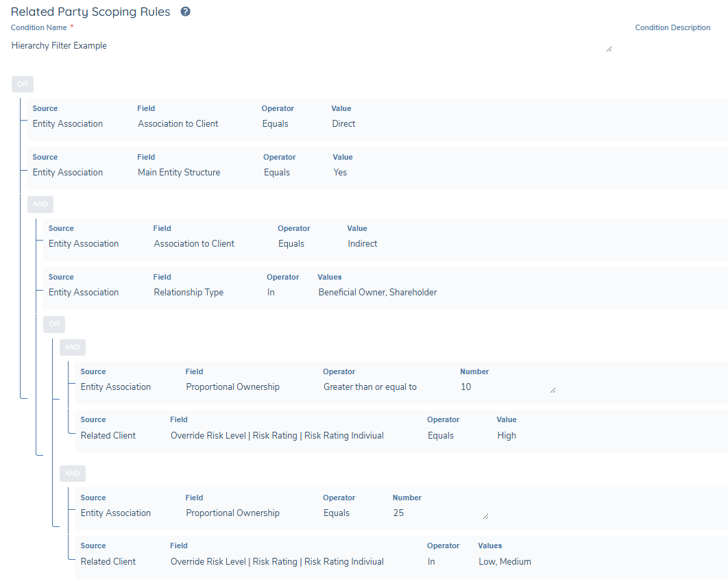The width and height of the screenshot is (728, 588).
Task: Grab the resize handle of Condition Name field
Action: coord(609,49)
